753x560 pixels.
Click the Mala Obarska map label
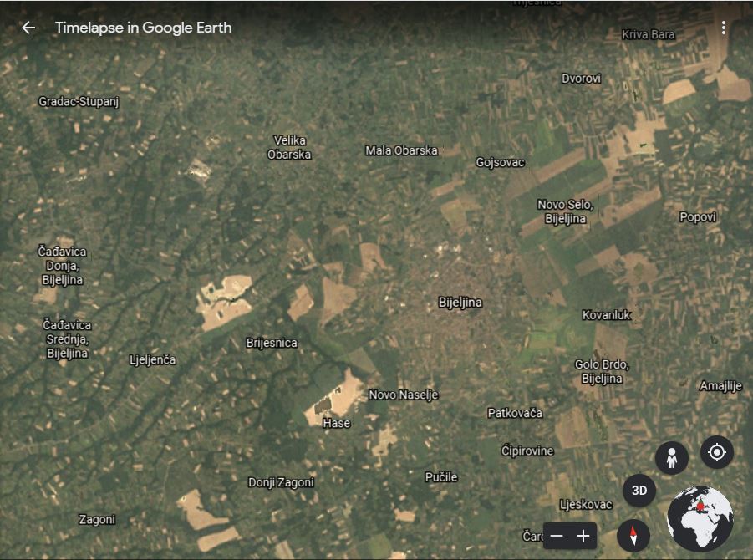click(x=401, y=150)
